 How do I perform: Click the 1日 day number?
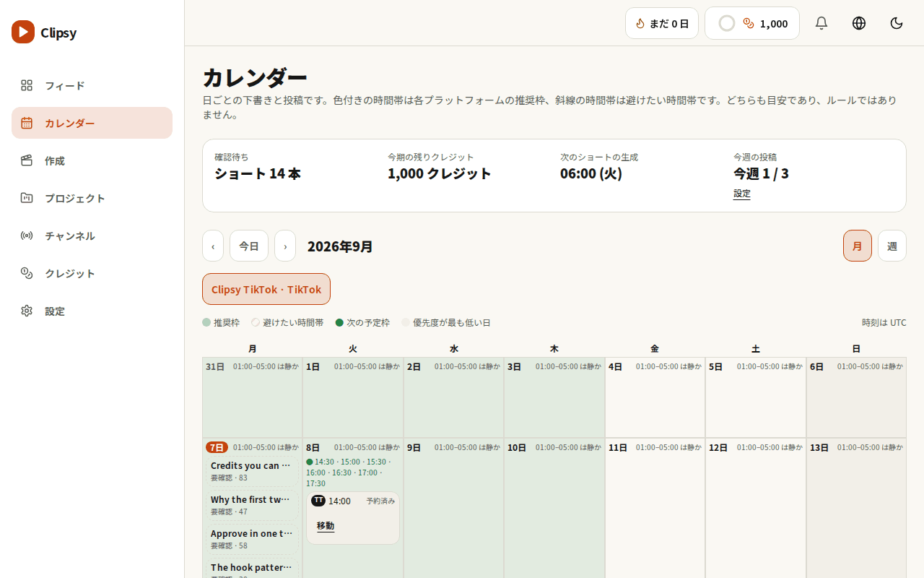click(x=313, y=366)
